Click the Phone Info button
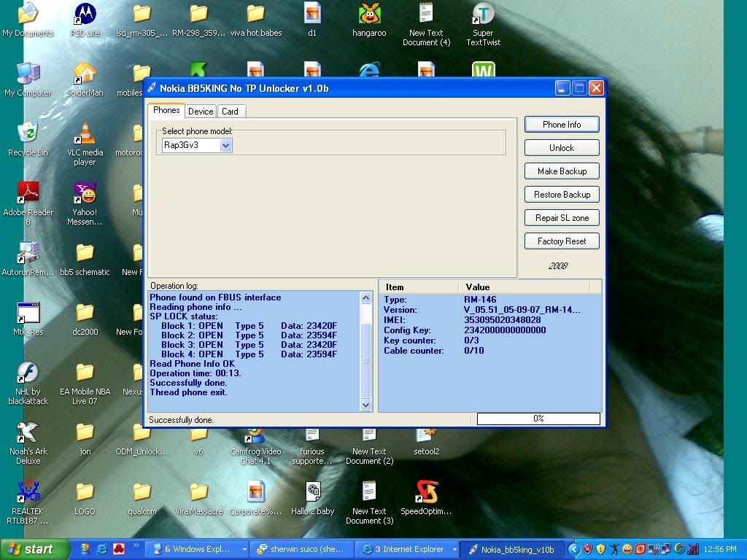Viewport: 747px width, 560px height. tap(562, 125)
